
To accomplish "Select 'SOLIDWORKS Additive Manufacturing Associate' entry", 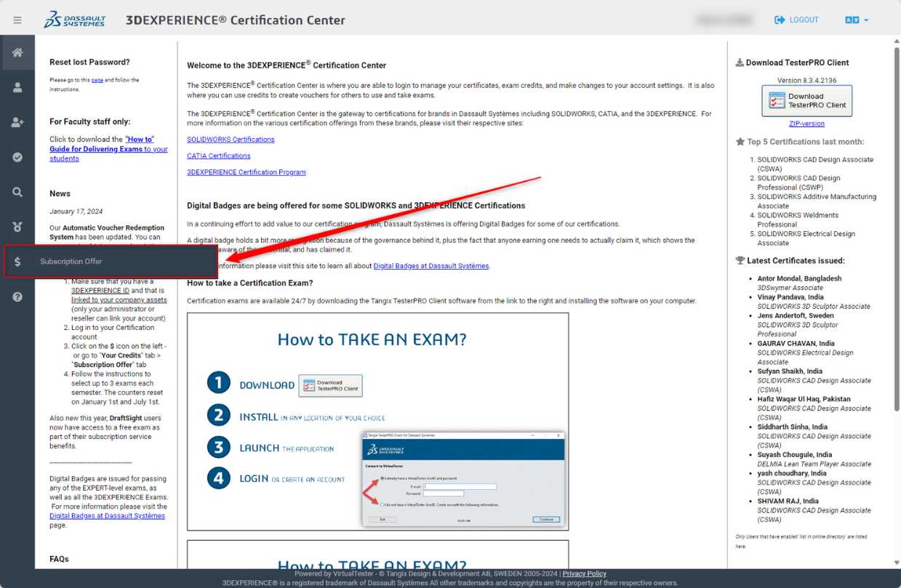I will pos(817,201).
